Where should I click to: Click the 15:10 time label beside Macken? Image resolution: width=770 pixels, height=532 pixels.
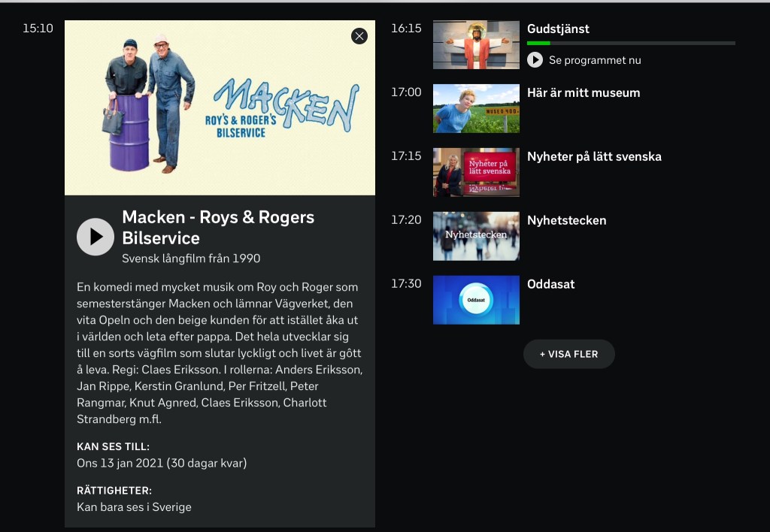(x=38, y=29)
